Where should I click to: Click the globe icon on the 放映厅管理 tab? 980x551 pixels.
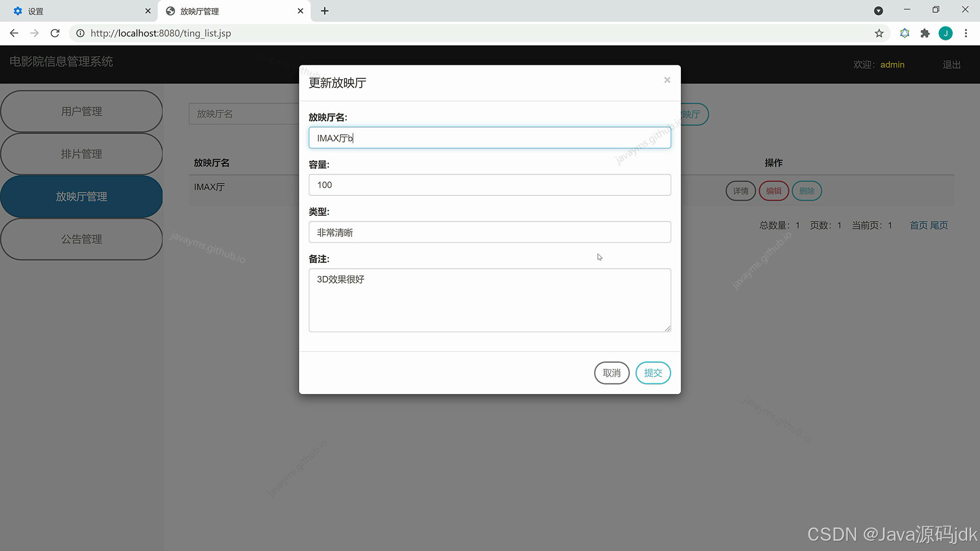click(x=170, y=11)
